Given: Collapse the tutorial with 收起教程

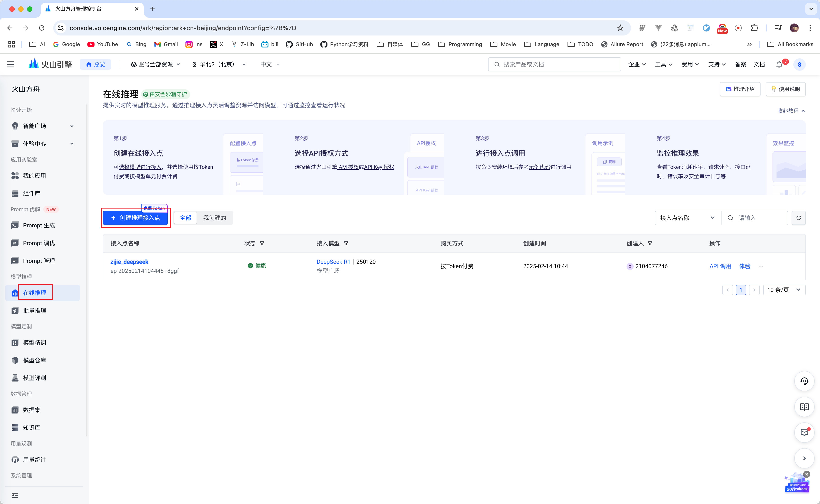Looking at the screenshot, I should click(x=791, y=111).
